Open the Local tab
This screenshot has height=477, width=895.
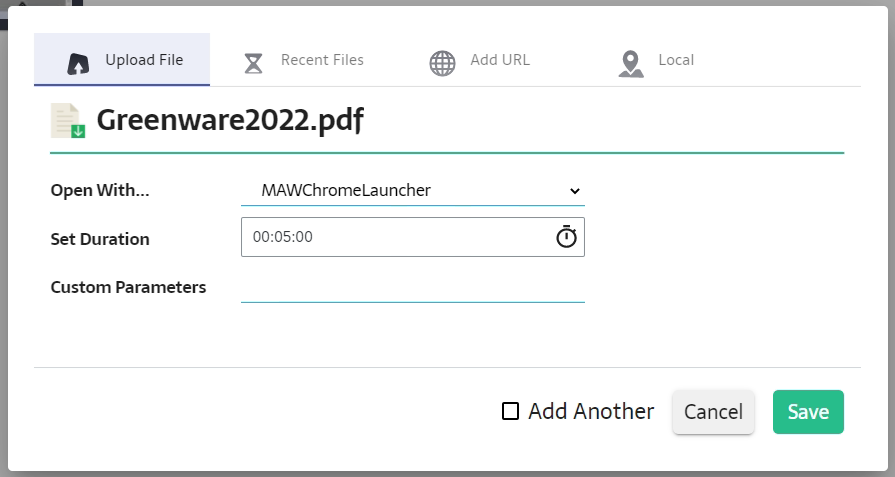tap(676, 60)
